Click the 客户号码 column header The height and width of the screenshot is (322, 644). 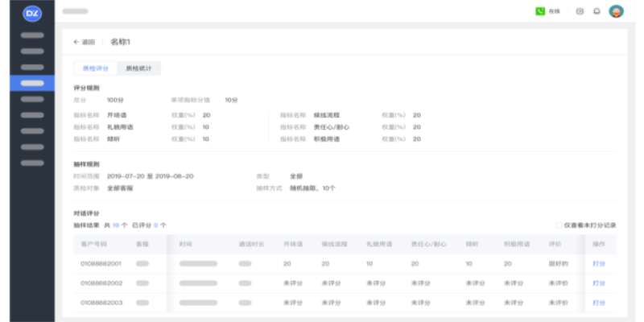94,243
